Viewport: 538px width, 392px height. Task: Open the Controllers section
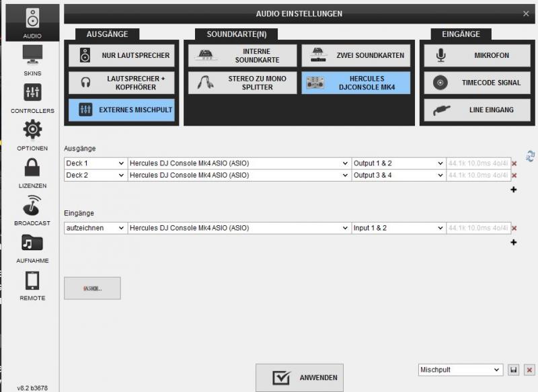coord(32,98)
